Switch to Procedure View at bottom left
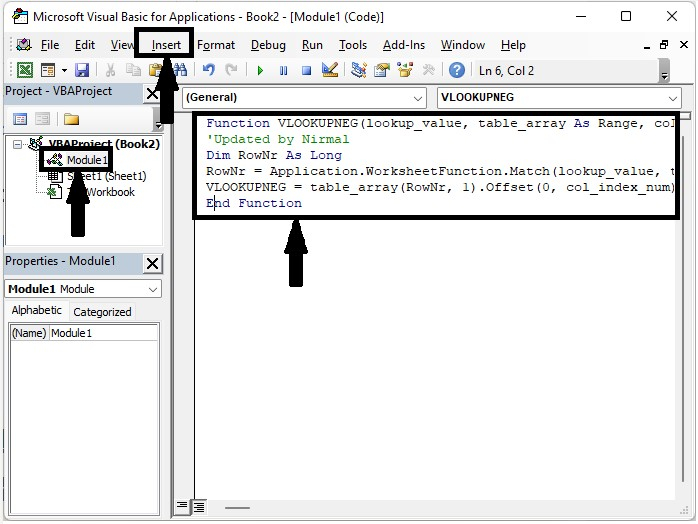Image resolution: width=698 pixels, height=524 pixels. [x=182, y=507]
